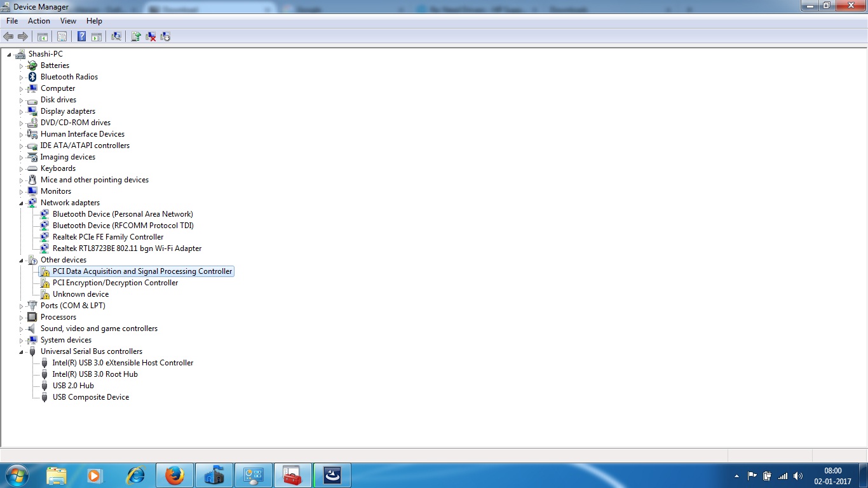Open the Windows Start orb
868x488 pixels.
[x=17, y=475]
